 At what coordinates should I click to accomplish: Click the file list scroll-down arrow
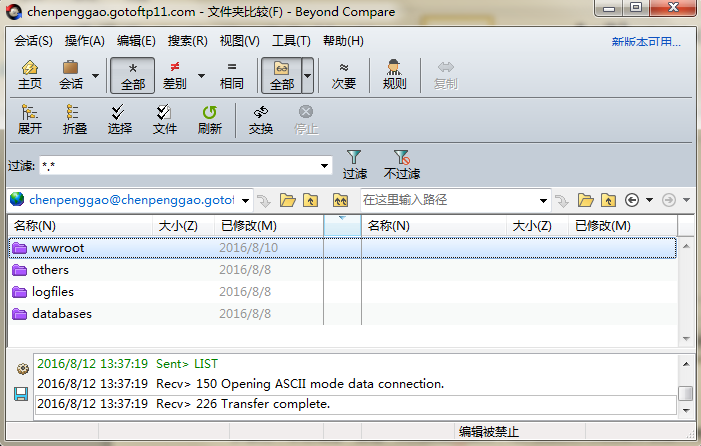[686, 339]
